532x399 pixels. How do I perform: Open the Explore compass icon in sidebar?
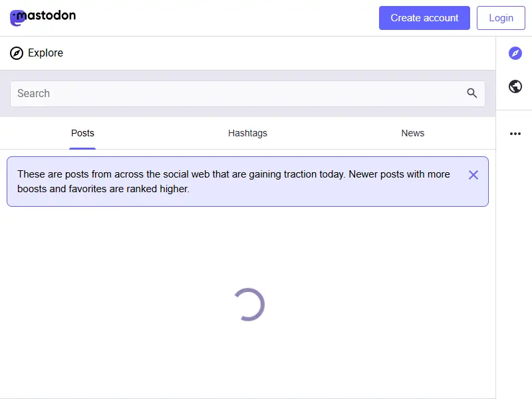coord(515,53)
